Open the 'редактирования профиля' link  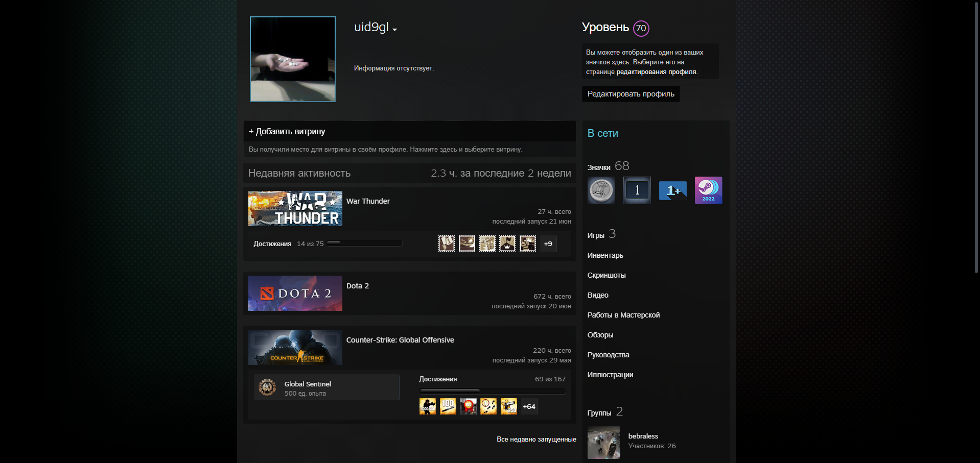coord(656,72)
